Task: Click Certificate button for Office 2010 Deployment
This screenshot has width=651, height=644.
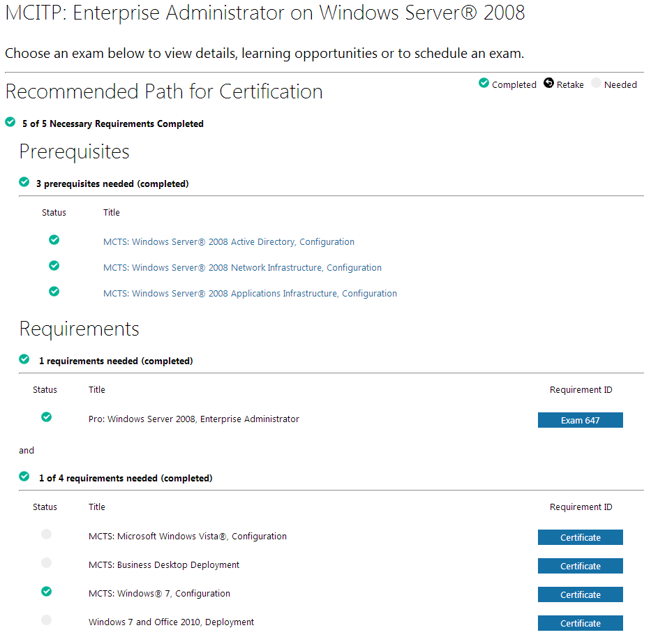Action: pyautogui.click(x=581, y=623)
